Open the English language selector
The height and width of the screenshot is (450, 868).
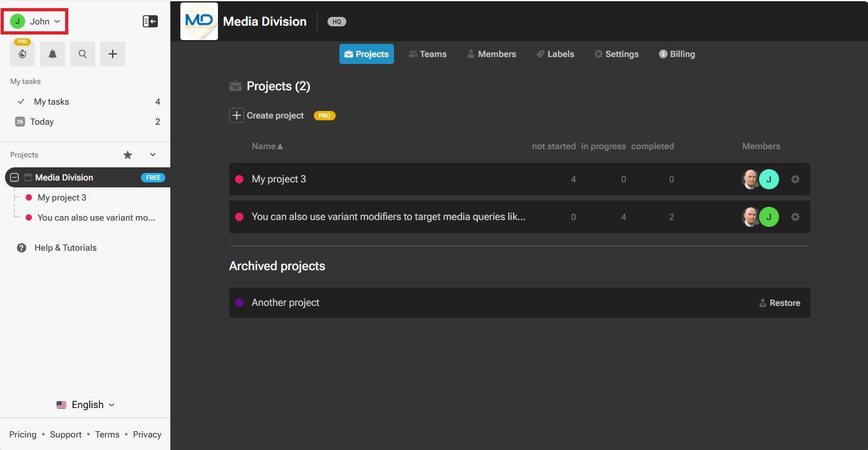(x=86, y=404)
